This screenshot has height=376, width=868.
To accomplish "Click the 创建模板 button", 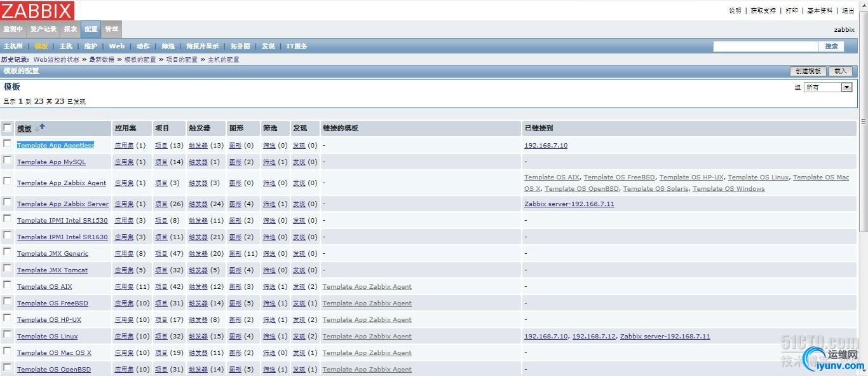I will pyautogui.click(x=808, y=71).
